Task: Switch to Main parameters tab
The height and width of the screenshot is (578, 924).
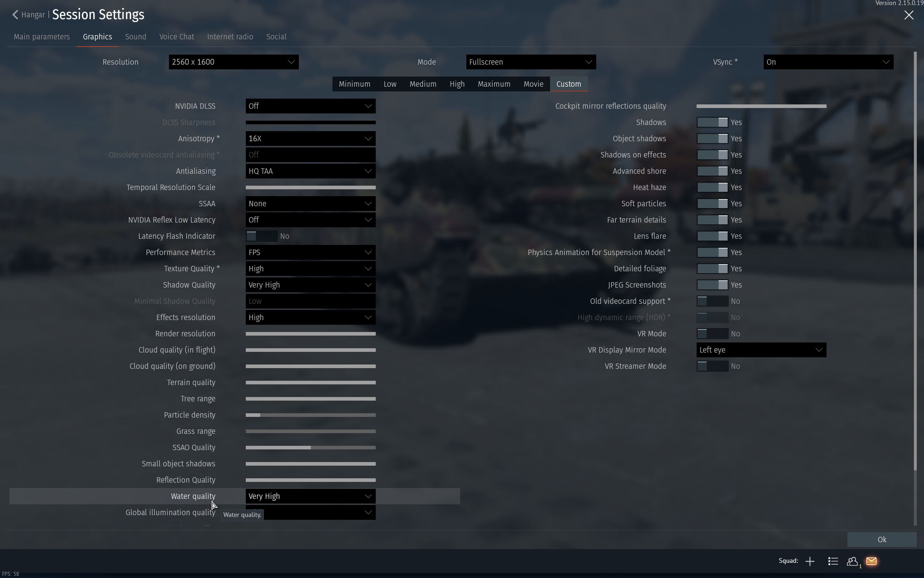Action: tap(42, 37)
